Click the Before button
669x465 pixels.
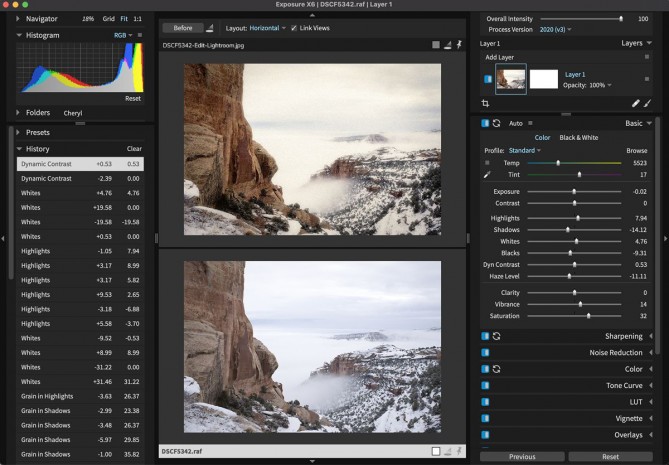coord(183,28)
